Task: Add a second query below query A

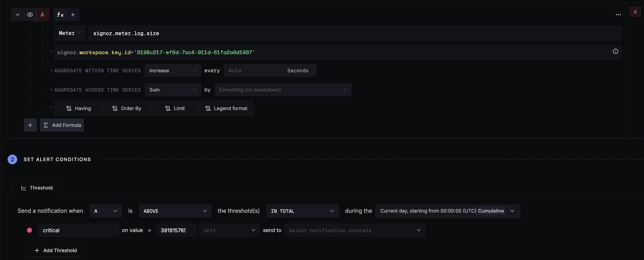Action: pos(30,125)
